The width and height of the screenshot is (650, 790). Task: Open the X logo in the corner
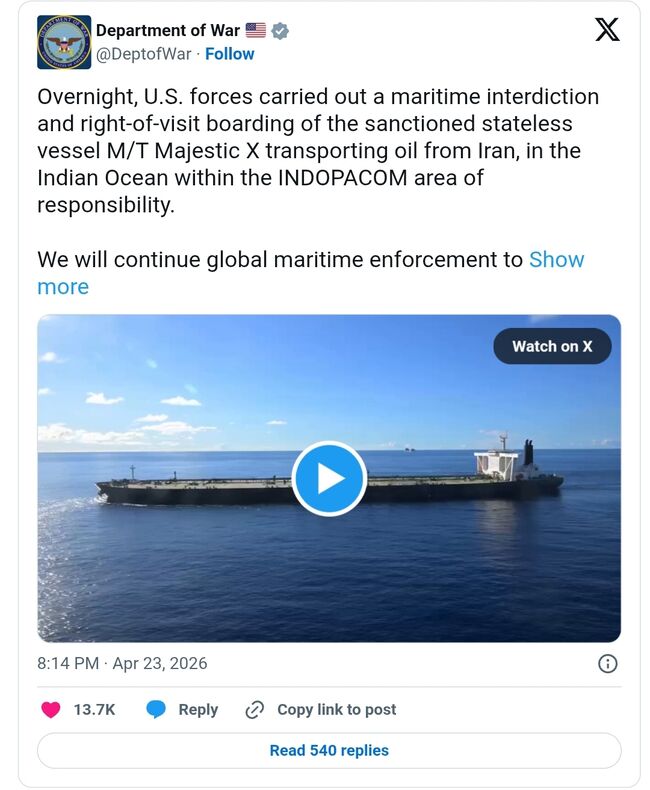pyautogui.click(x=607, y=30)
